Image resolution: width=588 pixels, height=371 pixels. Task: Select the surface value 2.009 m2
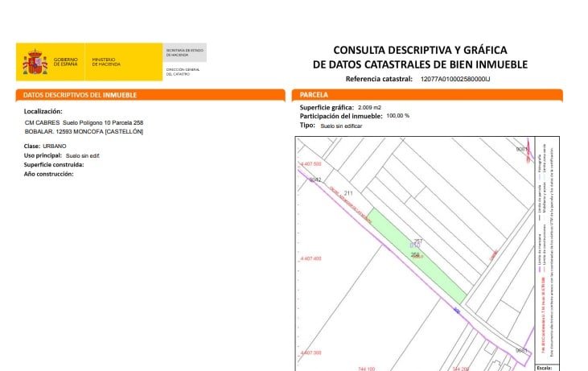click(369, 108)
